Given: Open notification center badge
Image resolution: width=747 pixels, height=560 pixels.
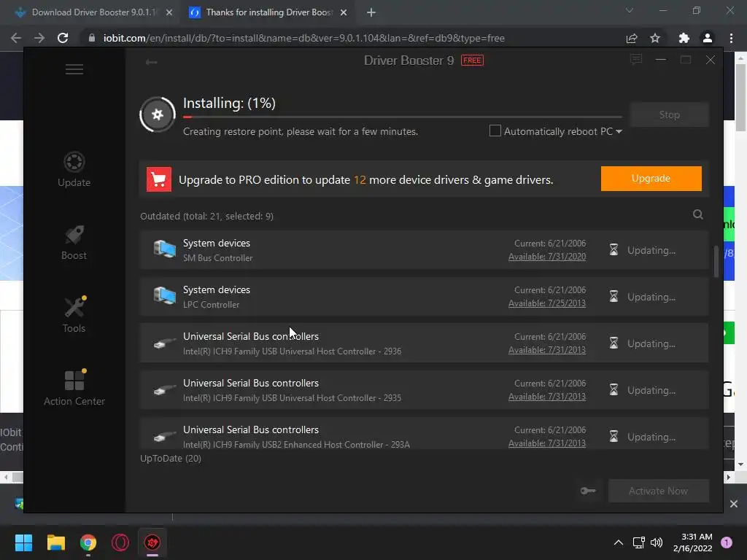Looking at the screenshot, I should [x=726, y=542].
